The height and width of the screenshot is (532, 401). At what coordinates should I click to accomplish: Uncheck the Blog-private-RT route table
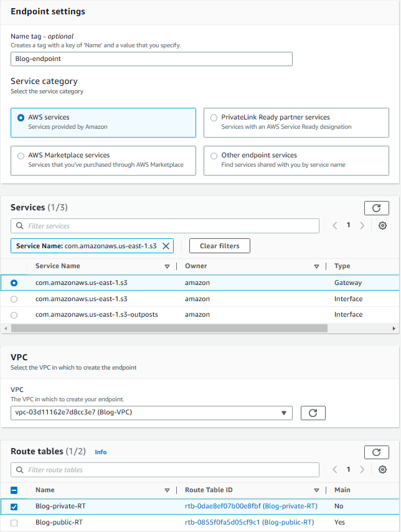14,506
